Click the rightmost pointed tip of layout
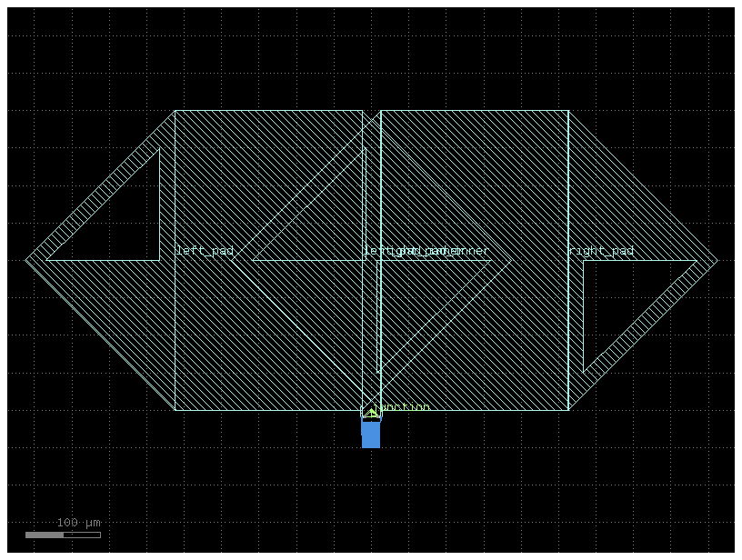 click(717, 260)
